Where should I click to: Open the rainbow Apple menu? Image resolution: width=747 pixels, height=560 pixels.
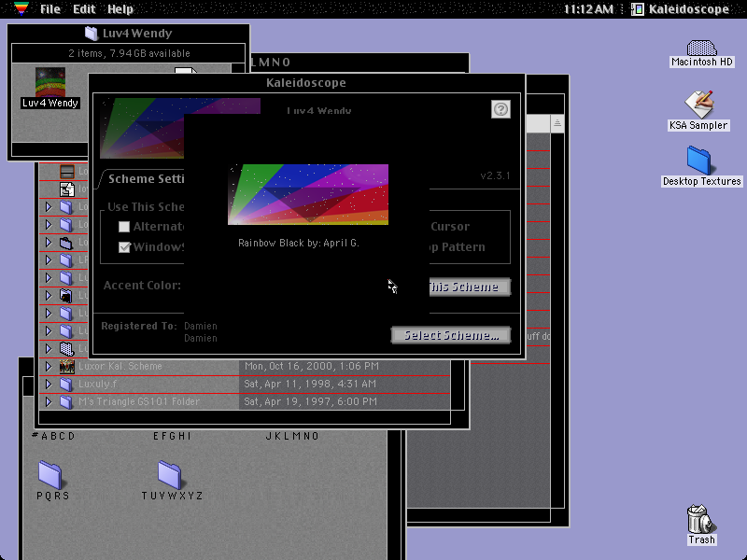[21, 8]
